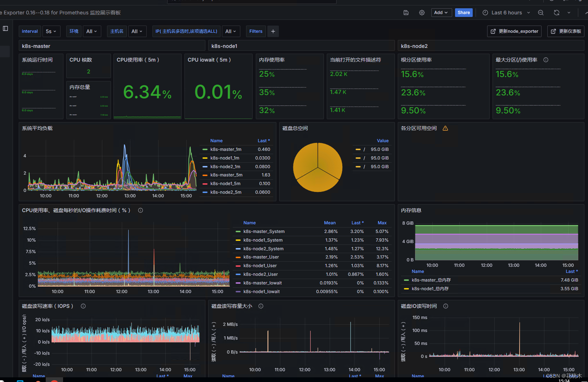Viewport: 588px width, 382px height.
Task: Toggle k8s-master_System series in CPU legend
Action: point(264,232)
